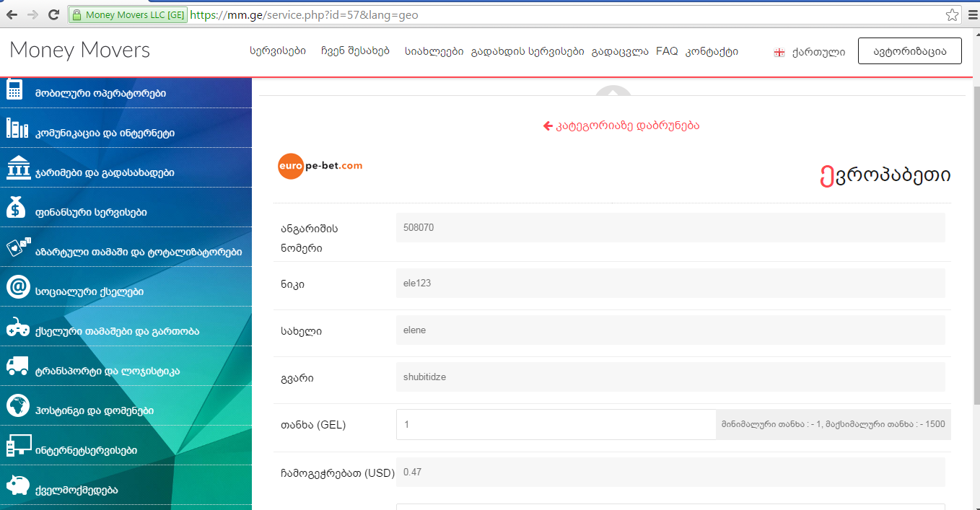Select სოციალური ქსელები sidebar category

[x=126, y=288]
